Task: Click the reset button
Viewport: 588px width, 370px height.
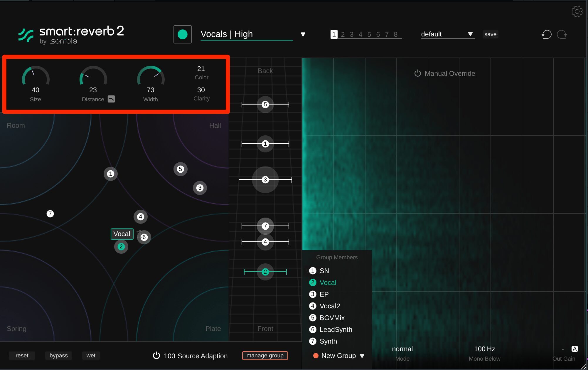Action: click(x=22, y=356)
